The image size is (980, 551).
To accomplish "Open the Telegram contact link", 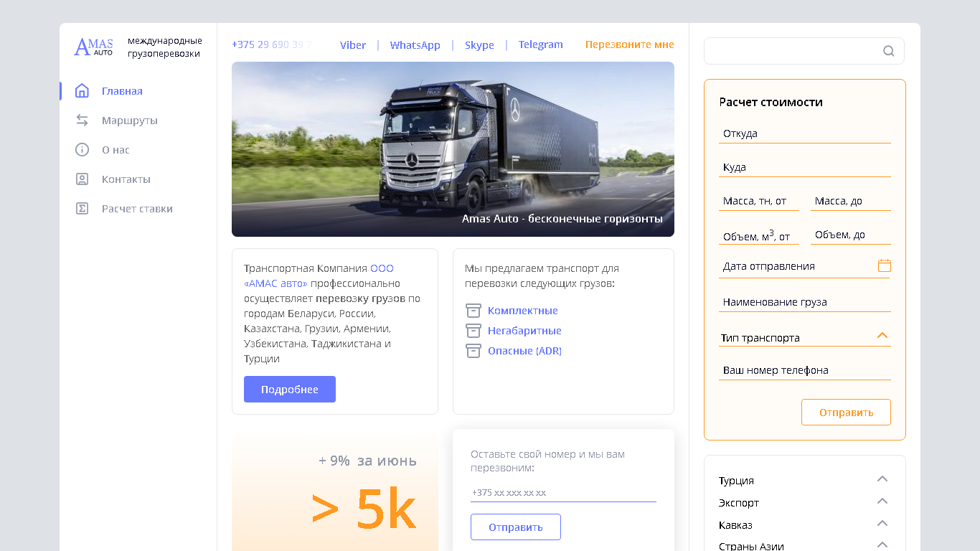I will click(x=541, y=44).
